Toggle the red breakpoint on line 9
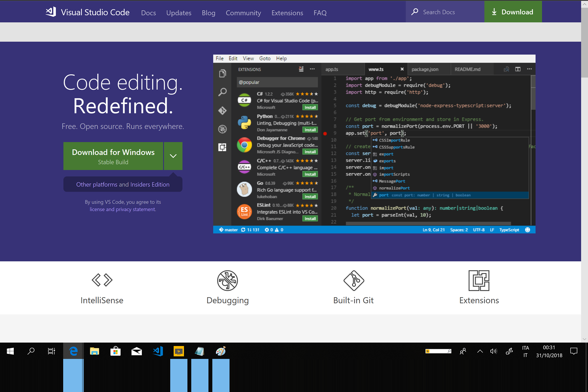 (325, 133)
